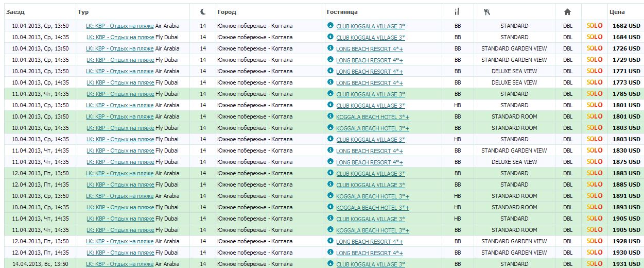The height and width of the screenshot is (268, 644).
Task: Click the room type key icon in header
Action: [486, 12]
